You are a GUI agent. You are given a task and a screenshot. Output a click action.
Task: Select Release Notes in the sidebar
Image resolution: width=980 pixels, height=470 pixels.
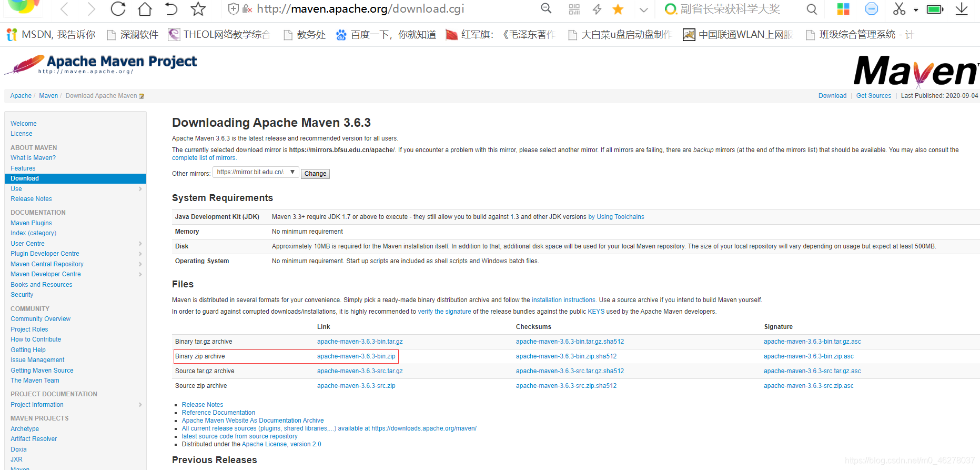point(31,199)
